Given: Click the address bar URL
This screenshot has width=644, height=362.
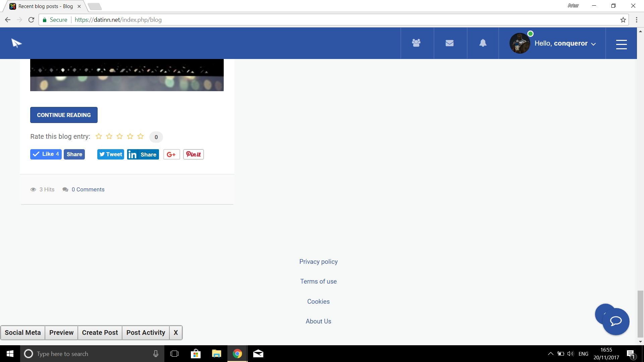Looking at the screenshot, I should click(118, 20).
